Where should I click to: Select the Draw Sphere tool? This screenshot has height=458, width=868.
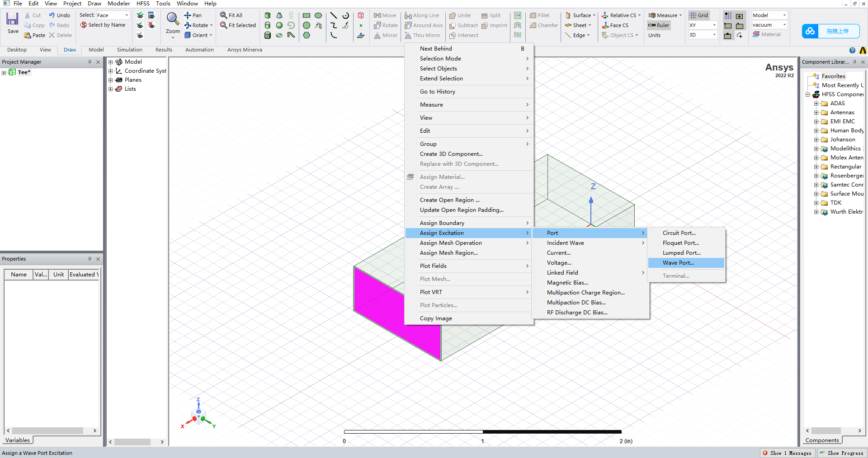[x=279, y=25]
